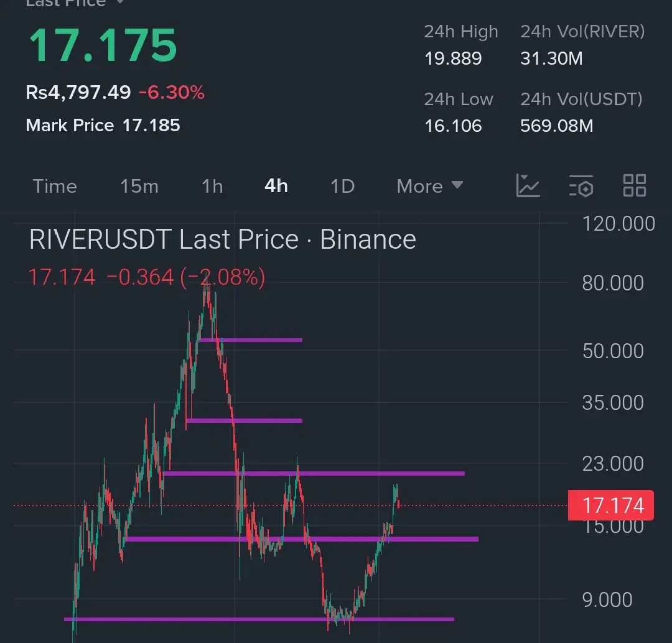Open the chart indicators line-graph icon
This screenshot has width=672, height=643.
click(x=528, y=185)
